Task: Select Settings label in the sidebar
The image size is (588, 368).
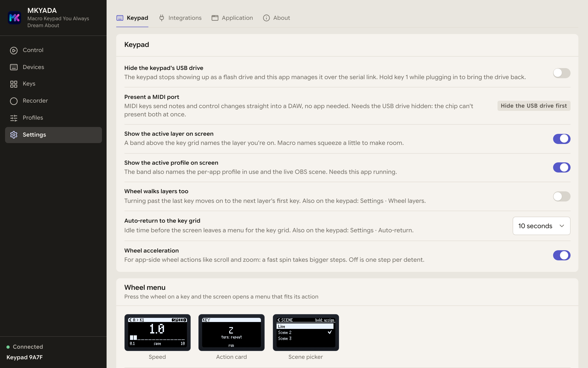Action: [34, 135]
